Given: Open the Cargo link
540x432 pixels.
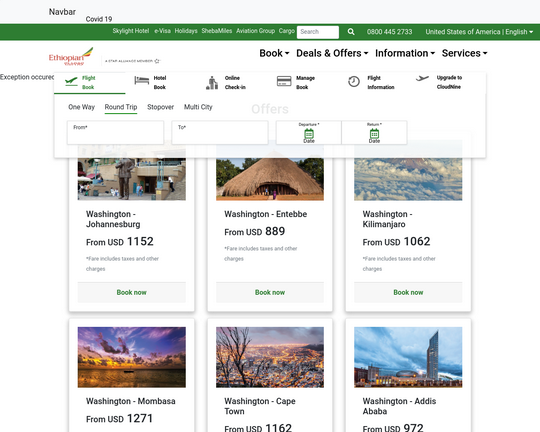Looking at the screenshot, I should point(287,31).
